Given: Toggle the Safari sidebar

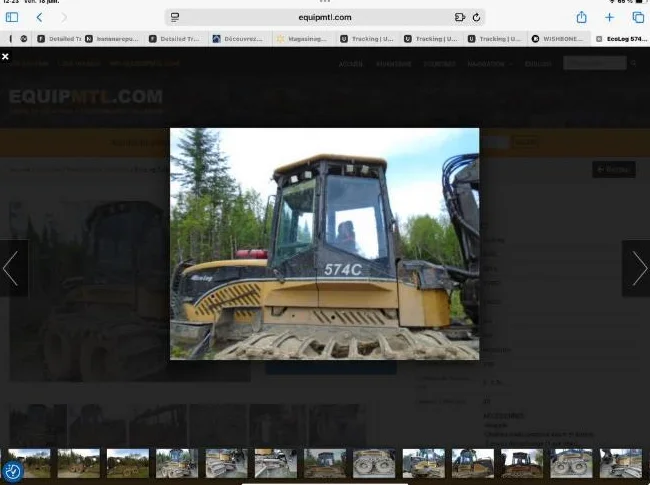Looking at the screenshot, I should tap(12, 17).
